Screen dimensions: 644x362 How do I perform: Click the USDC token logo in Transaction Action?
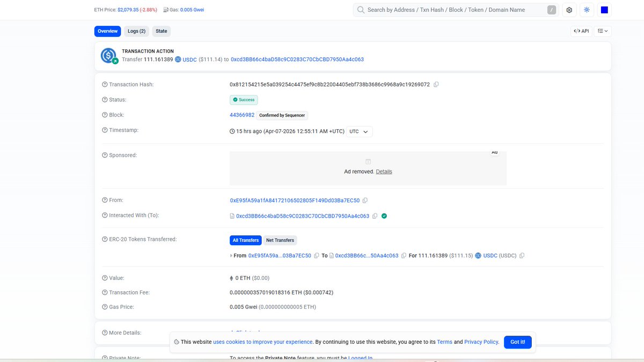pos(109,55)
